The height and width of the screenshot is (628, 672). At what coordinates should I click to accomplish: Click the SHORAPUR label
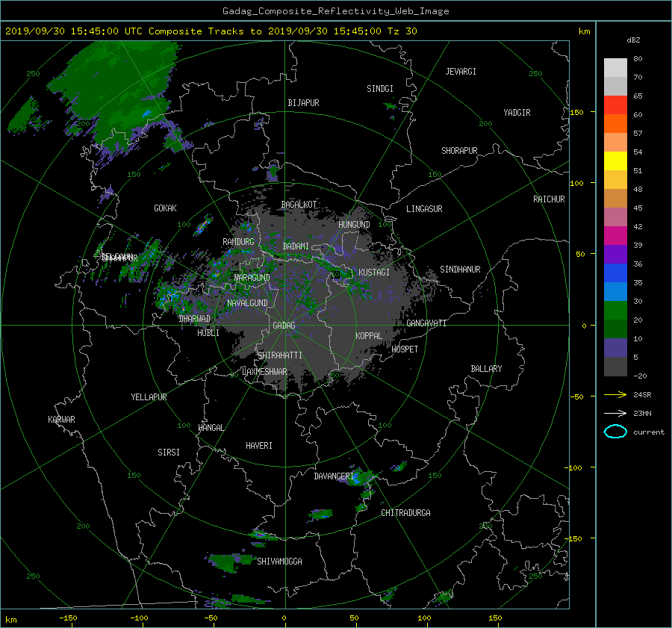click(459, 151)
